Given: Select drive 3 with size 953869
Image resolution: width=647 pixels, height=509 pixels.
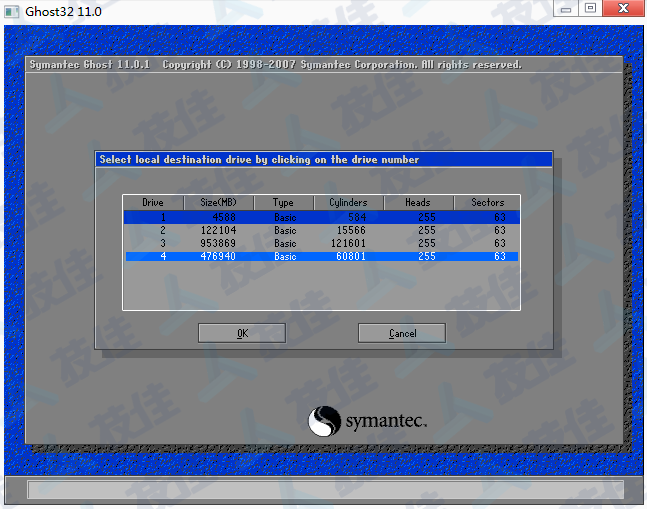Looking at the screenshot, I should [x=322, y=243].
